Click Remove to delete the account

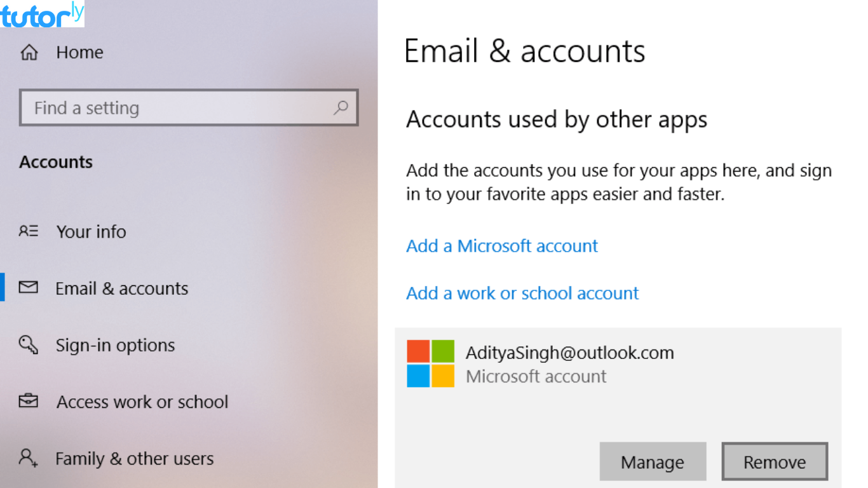coord(775,461)
